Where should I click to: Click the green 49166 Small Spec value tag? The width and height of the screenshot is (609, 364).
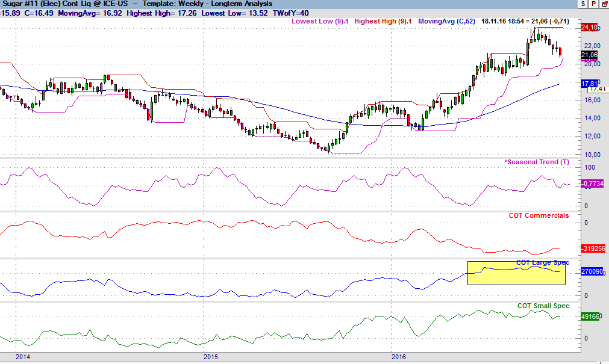click(x=590, y=315)
